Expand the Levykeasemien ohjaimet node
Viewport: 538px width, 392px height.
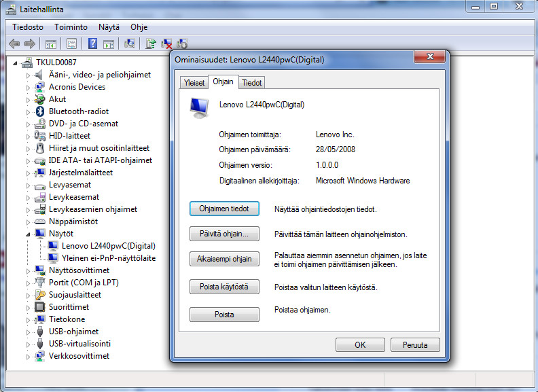coord(28,210)
